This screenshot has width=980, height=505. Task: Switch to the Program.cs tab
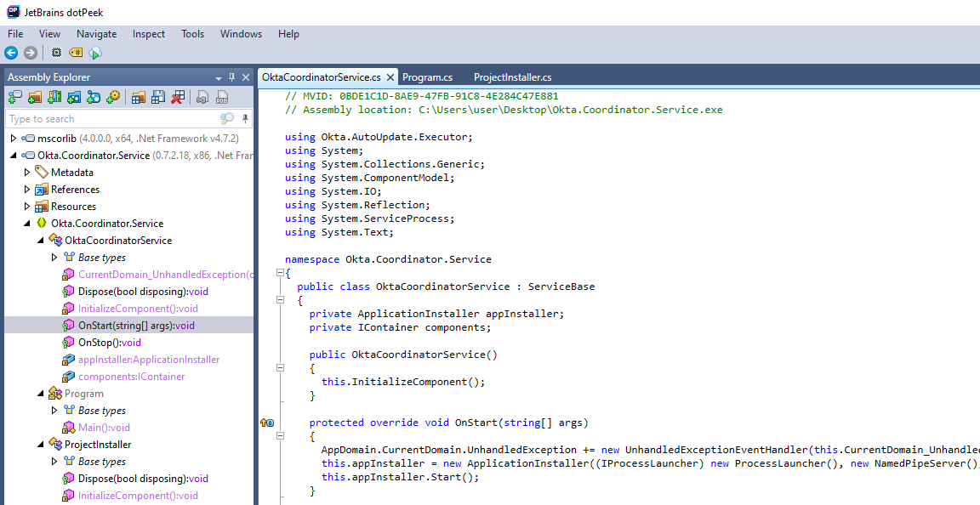(x=428, y=77)
